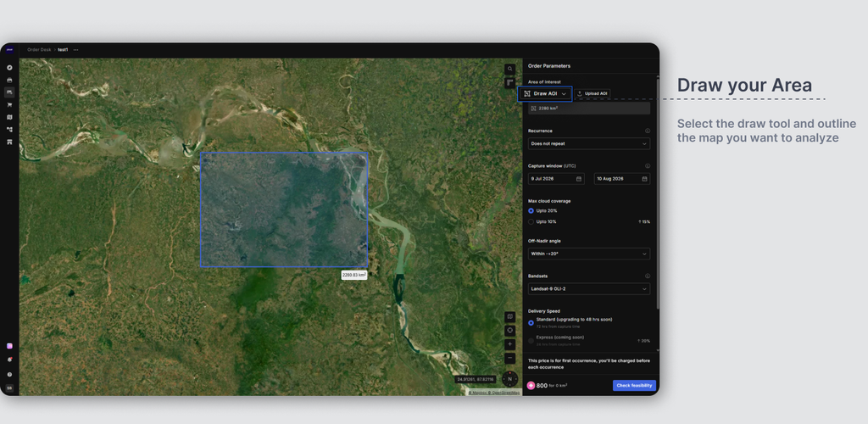
Task: Click the north compass control
Action: pyautogui.click(x=509, y=379)
